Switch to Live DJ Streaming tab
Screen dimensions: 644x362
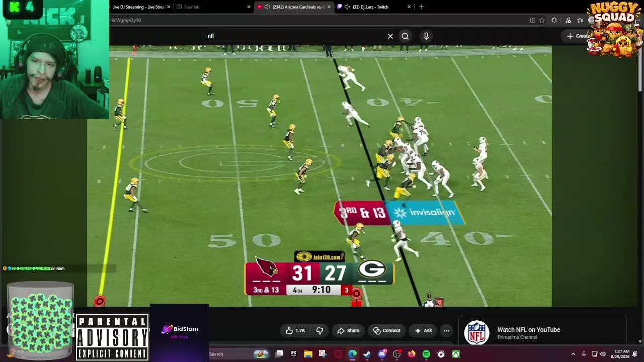click(138, 7)
